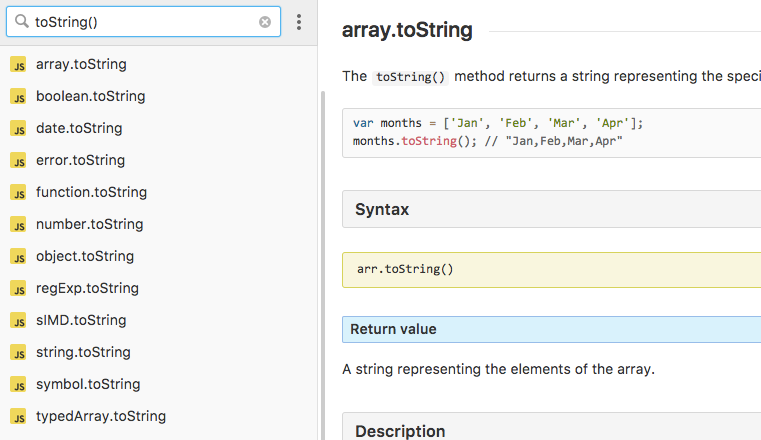Image resolution: width=761 pixels, height=440 pixels.
Task: Open date.toString result
Action: [159, 128]
